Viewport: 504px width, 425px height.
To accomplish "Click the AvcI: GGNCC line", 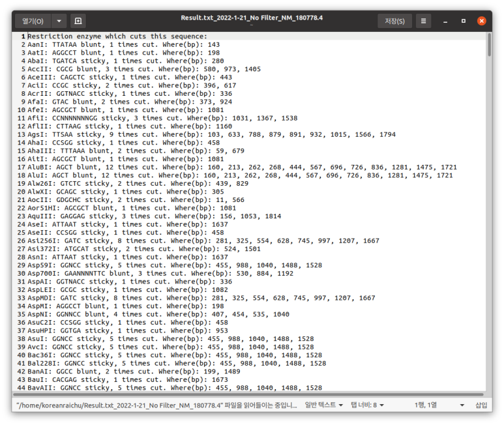I will click(x=171, y=347).
